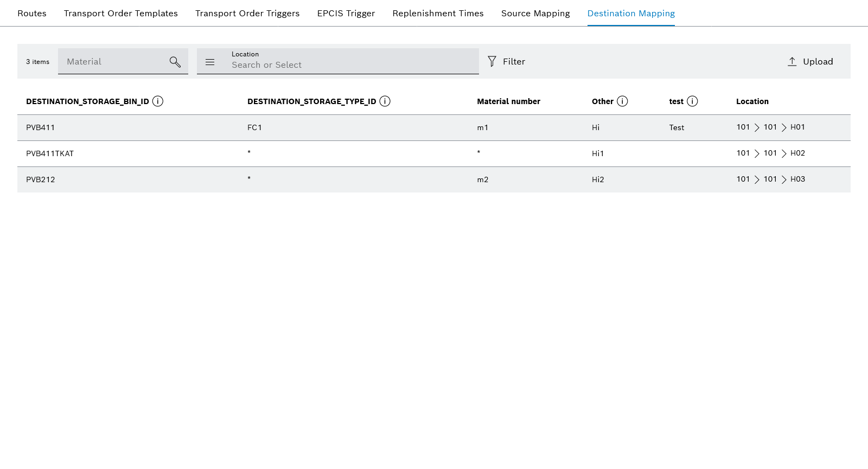
Task: Click the 3 items count label
Action: point(37,62)
